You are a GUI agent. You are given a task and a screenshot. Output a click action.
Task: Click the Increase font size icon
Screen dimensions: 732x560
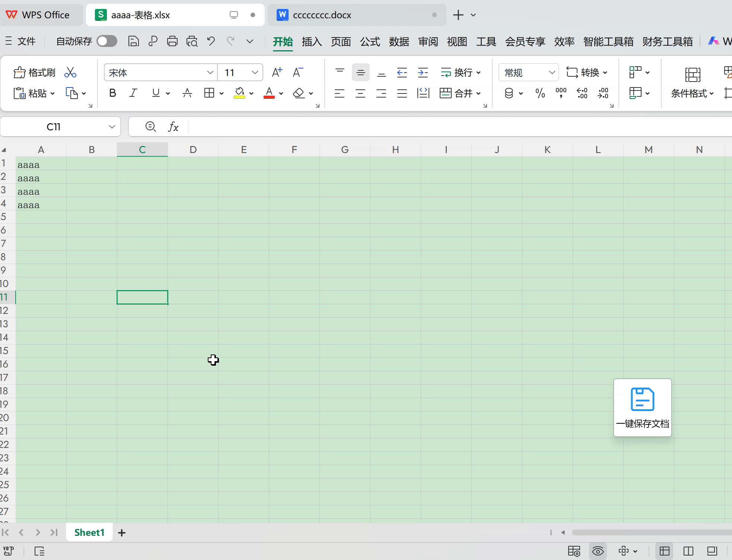point(277,72)
